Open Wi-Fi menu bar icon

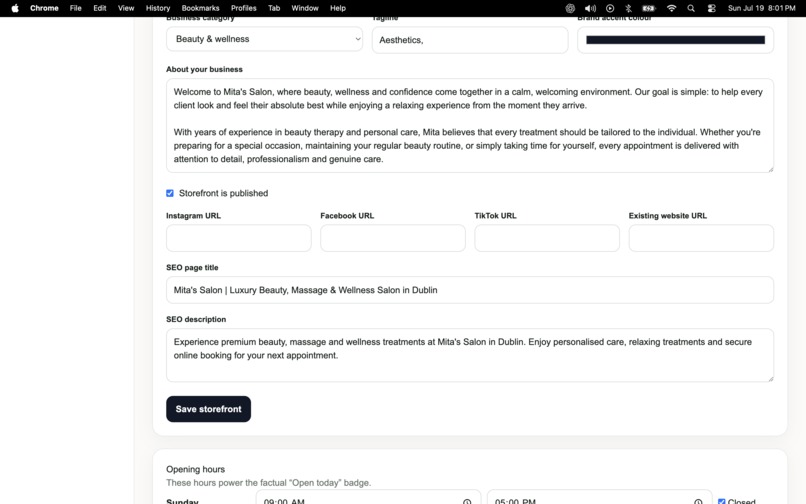tap(671, 8)
